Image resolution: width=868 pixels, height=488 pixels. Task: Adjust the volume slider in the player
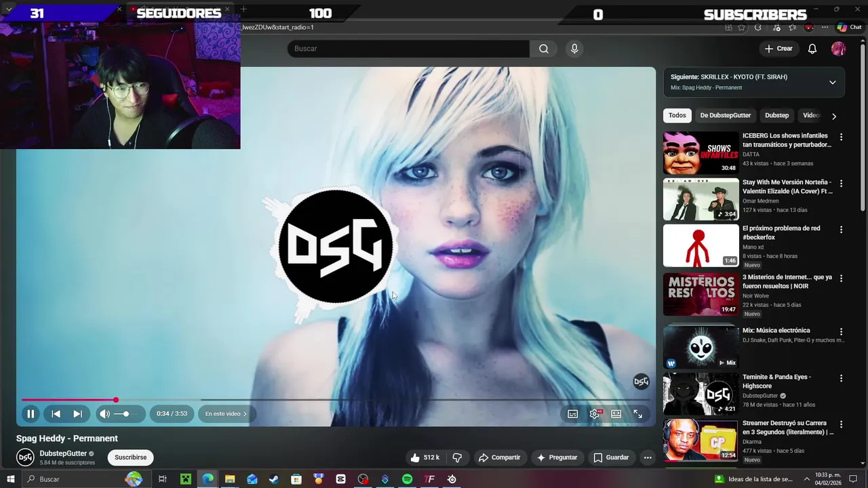125,413
